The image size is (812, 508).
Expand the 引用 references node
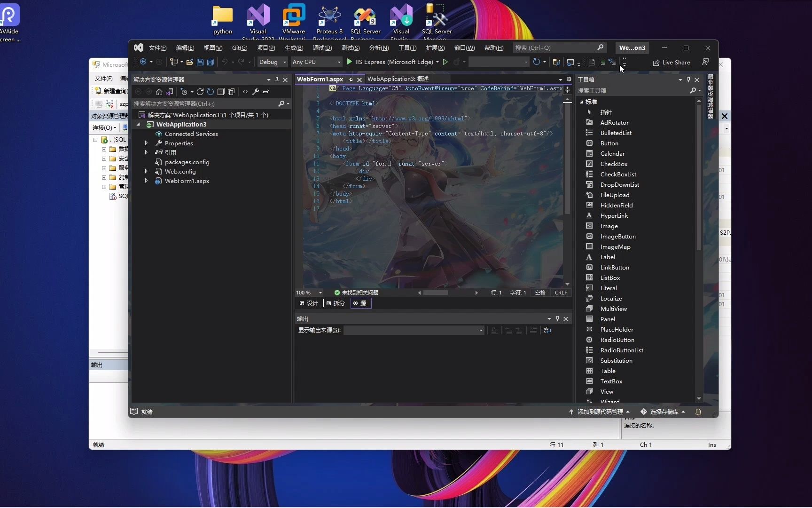click(146, 152)
